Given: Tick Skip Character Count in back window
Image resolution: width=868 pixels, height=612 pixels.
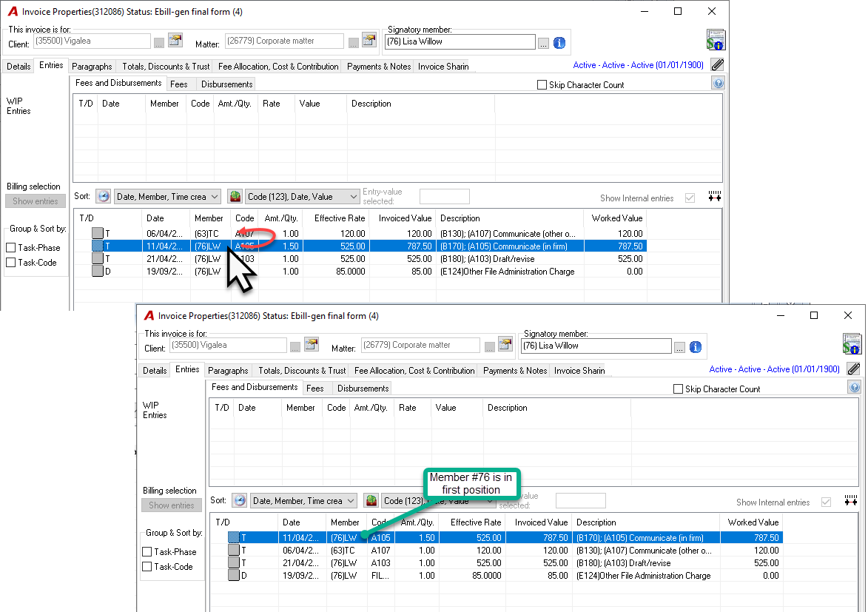Looking at the screenshot, I should (542, 85).
